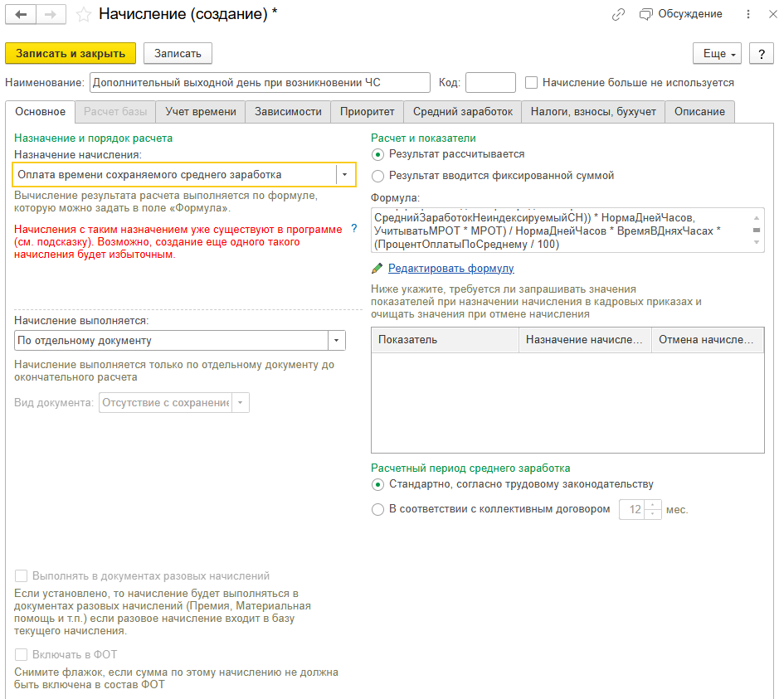The width and height of the screenshot is (784, 699).
Task: Click the months value 12 field
Action: [x=632, y=510]
